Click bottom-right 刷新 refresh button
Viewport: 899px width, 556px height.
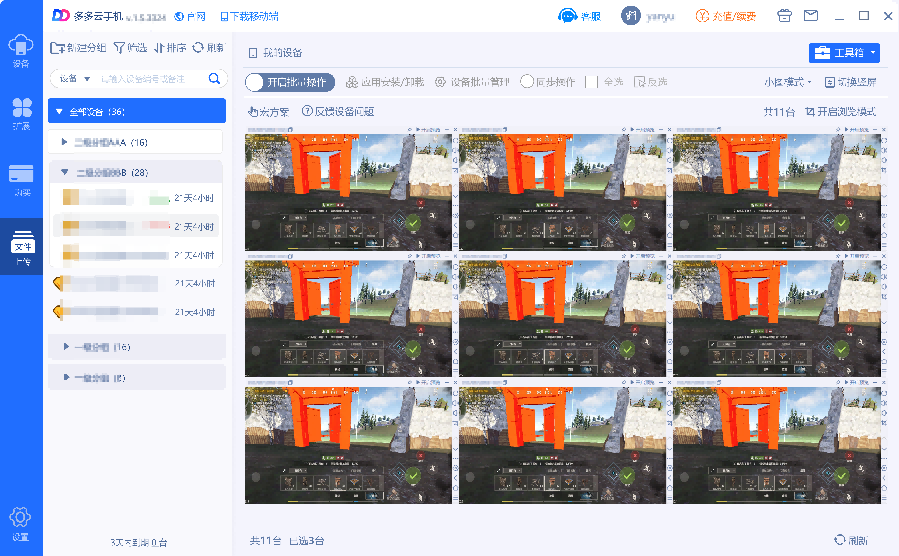(851, 540)
